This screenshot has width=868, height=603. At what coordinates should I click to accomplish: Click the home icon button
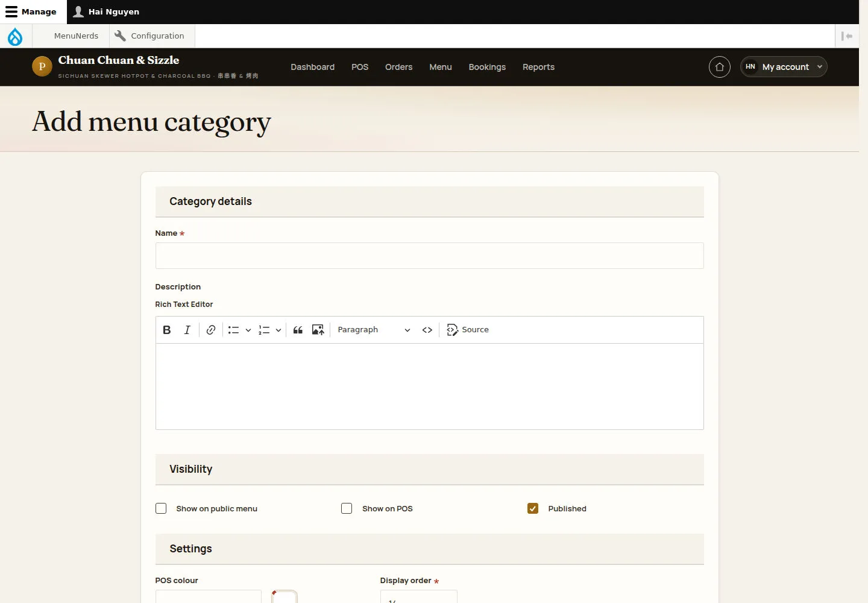click(x=720, y=67)
